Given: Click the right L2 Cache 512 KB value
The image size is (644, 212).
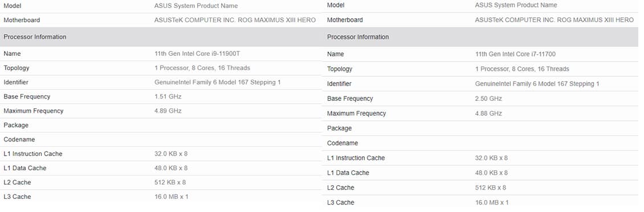Looking at the screenshot, I should click(490, 187).
